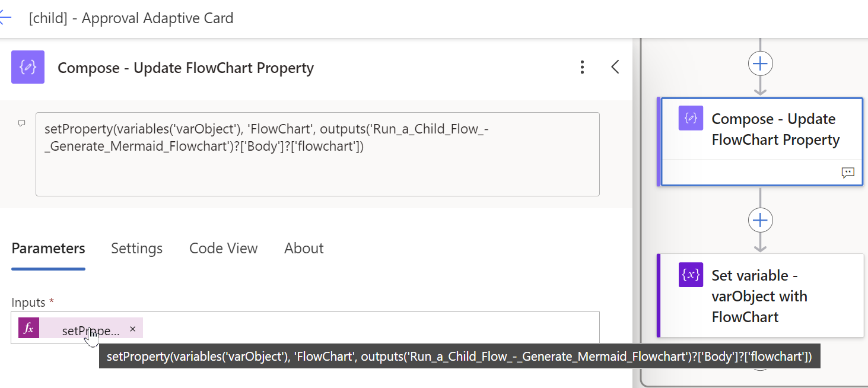Click the fx expression icon in Inputs
868x388 pixels.
point(28,329)
